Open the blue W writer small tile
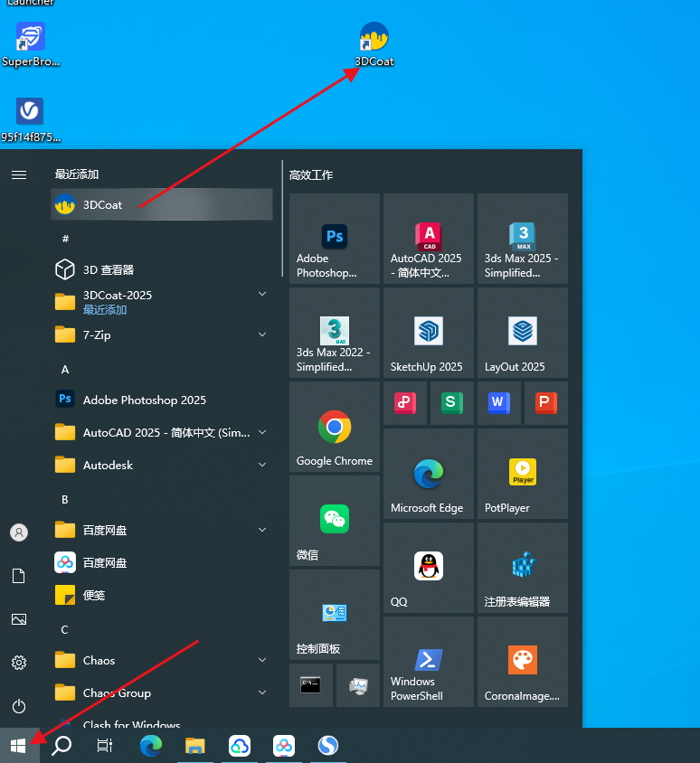Image resolution: width=700 pixels, height=763 pixels. click(x=499, y=403)
